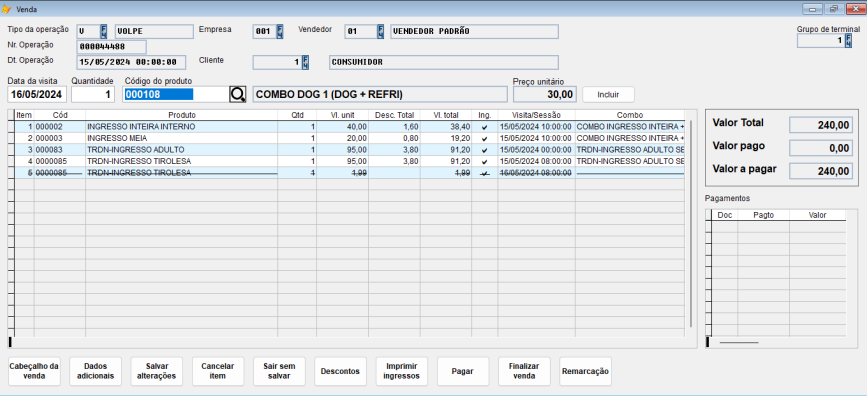Click the Venda app icon in title bar

(7, 9)
